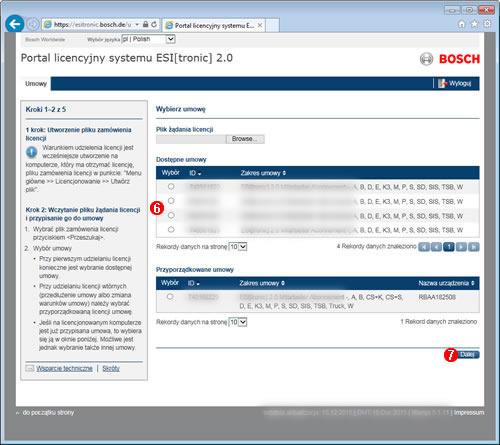Click the Dalej next button
Image resolution: width=500 pixels, height=445 pixels.
pos(467,354)
